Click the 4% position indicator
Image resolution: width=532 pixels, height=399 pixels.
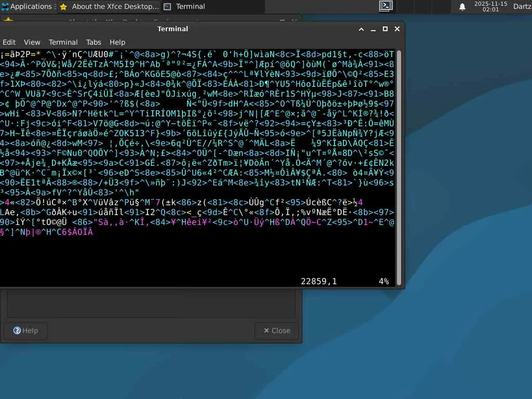click(384, 281)
